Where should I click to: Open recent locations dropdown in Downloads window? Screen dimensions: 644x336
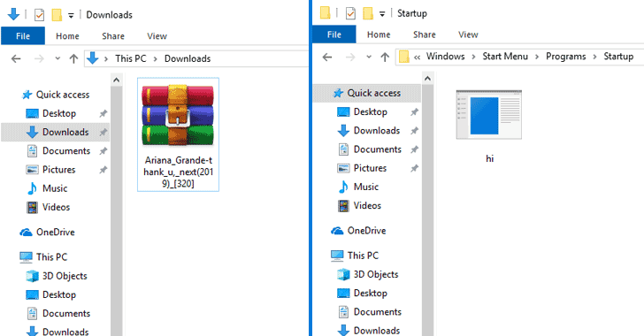[x=57, y=58]
